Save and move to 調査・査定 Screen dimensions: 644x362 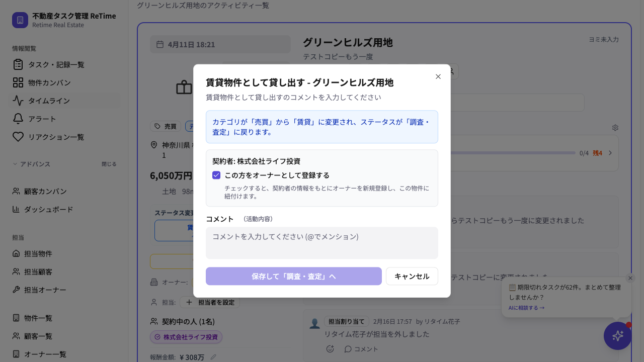(x=294, y=276)
